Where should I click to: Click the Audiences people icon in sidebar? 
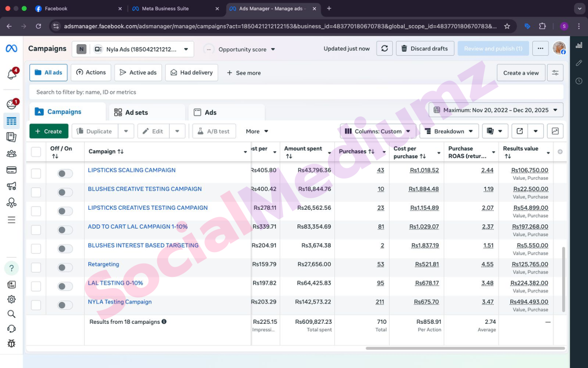(11, 154)
